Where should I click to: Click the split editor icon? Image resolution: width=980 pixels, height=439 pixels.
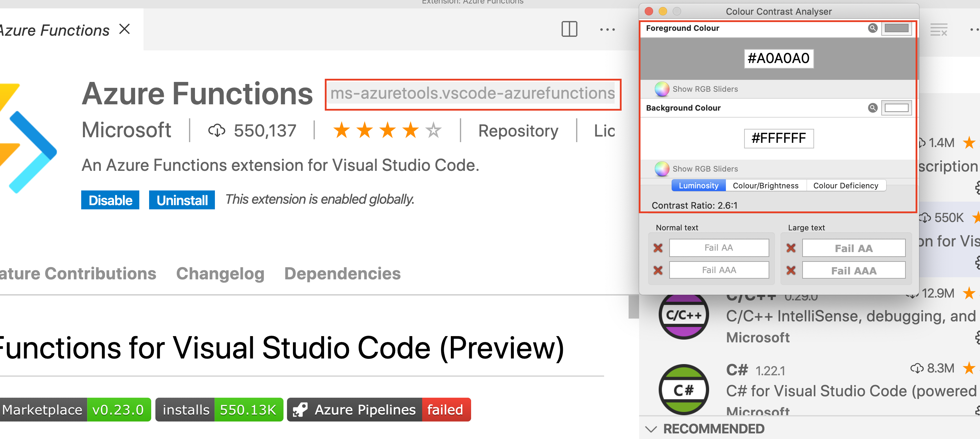pos(569,29)
